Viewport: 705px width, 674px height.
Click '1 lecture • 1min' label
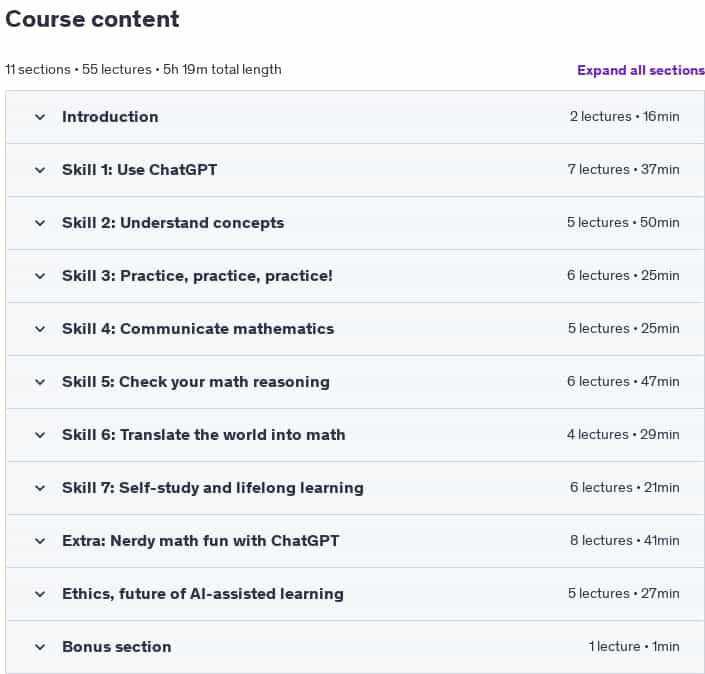coord(634,646)
